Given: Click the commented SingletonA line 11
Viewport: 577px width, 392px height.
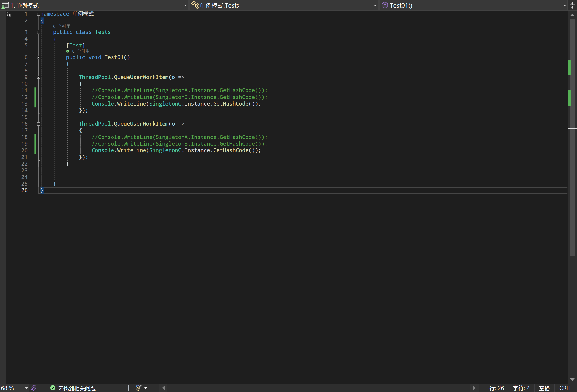Looking at the screenshot, I should [x=179, y=90].
